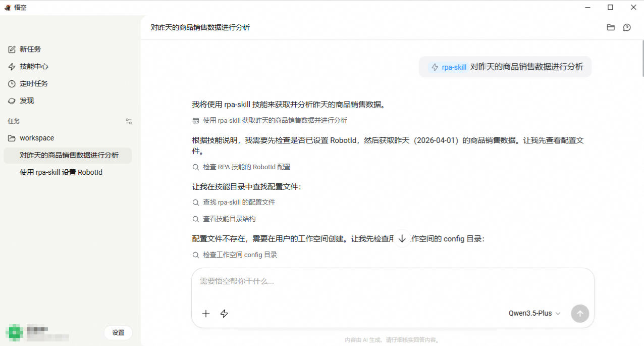Click the search icon beside 检查工作空间 config 目录
Screen dimensions: 644x346
[x=196, y=255]
